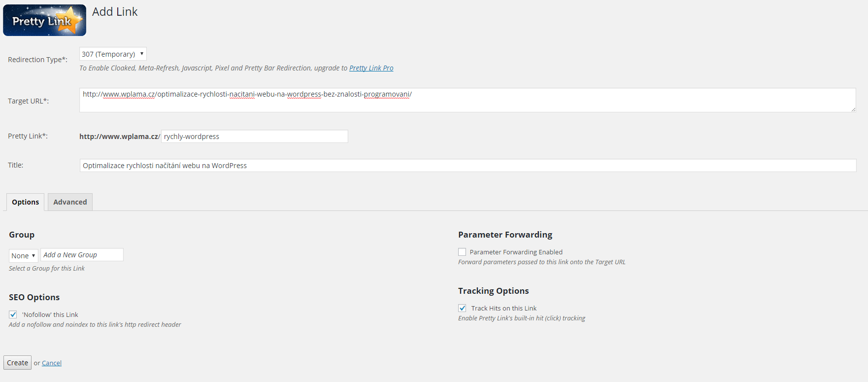Click the Tracking Options heading

coord(493,291)
